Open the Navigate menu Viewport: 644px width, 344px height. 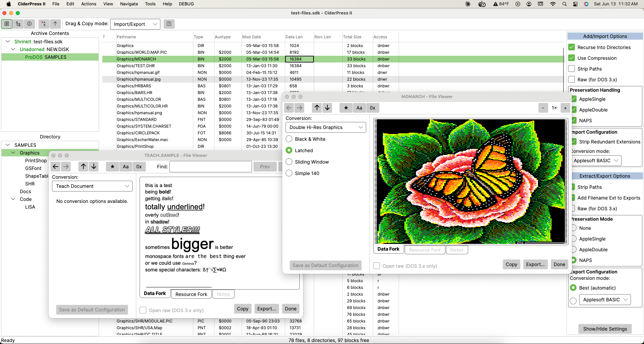pos(129,4)
